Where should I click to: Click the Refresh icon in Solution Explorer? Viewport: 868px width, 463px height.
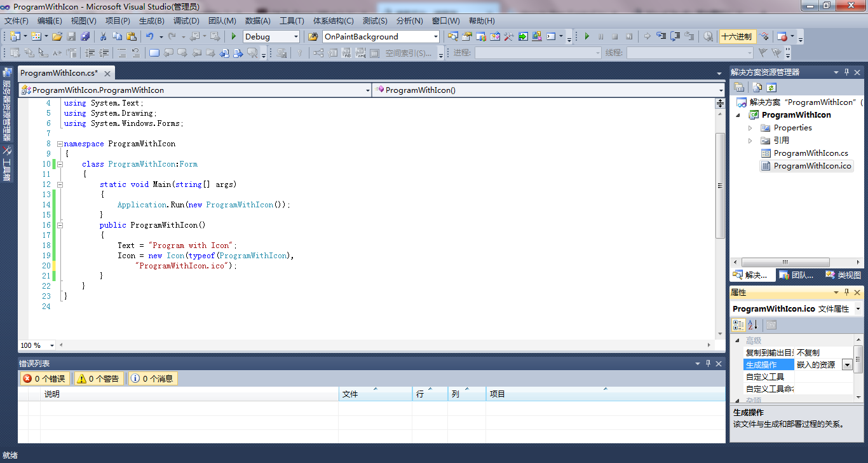click(771, 87)
